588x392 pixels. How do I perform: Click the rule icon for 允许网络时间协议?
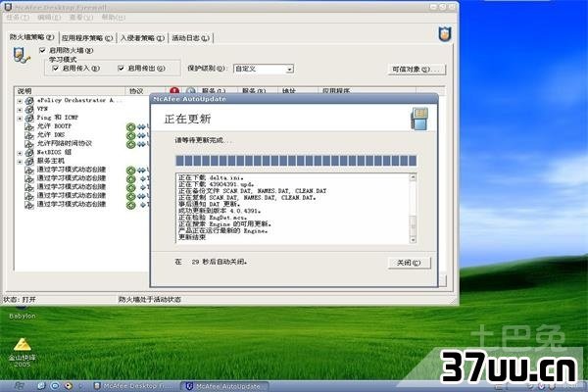(x=29, y=144)
